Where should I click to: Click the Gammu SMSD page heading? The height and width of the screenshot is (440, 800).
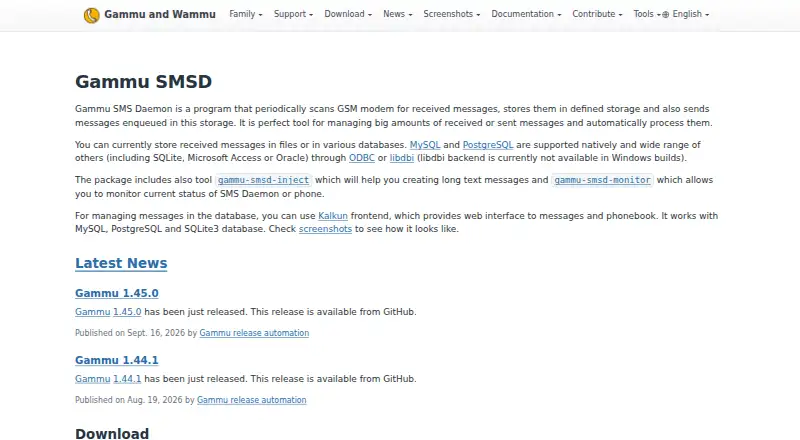143,82
